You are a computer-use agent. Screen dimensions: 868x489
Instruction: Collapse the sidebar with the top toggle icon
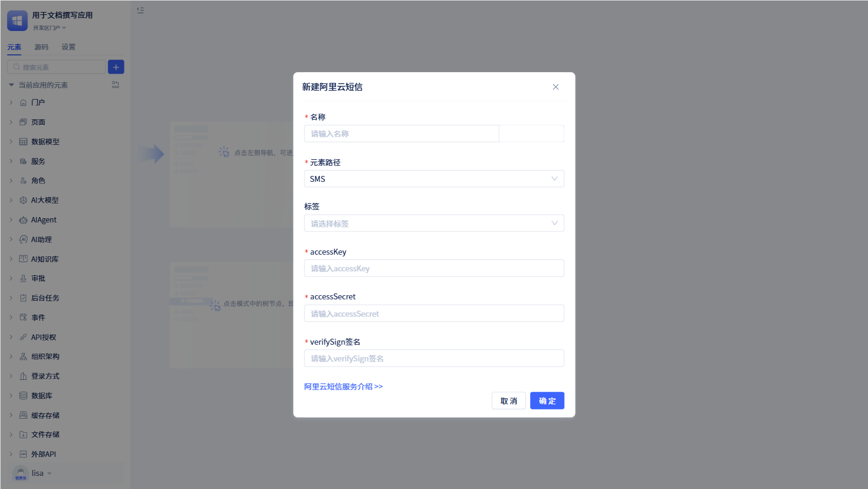click(x=140, y=10)
